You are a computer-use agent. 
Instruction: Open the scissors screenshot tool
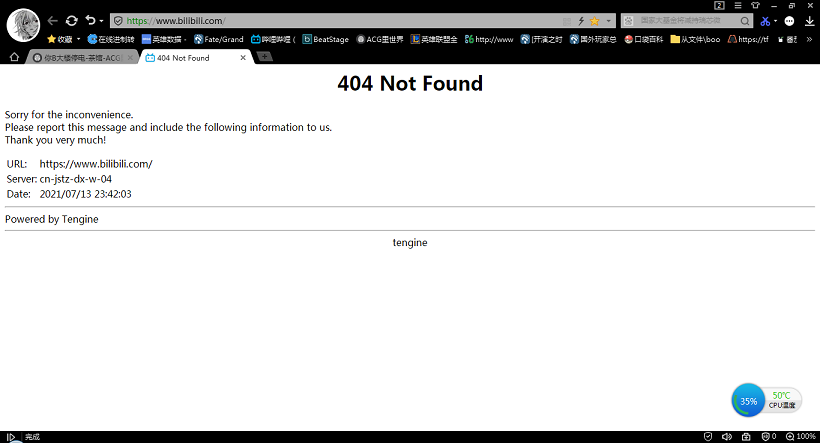[x=765, y=21]
